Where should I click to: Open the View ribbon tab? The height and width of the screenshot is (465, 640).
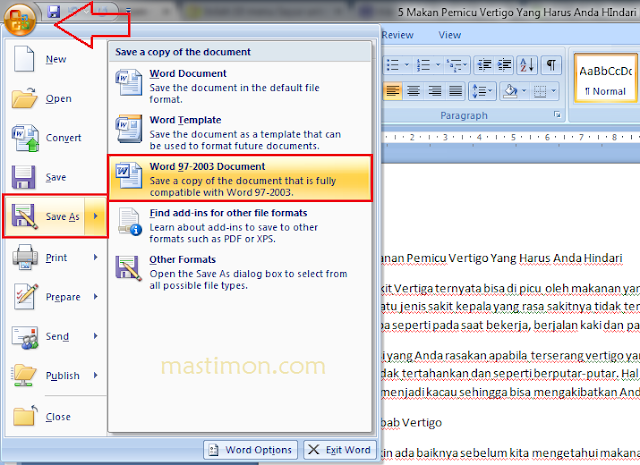click(450, 35)
